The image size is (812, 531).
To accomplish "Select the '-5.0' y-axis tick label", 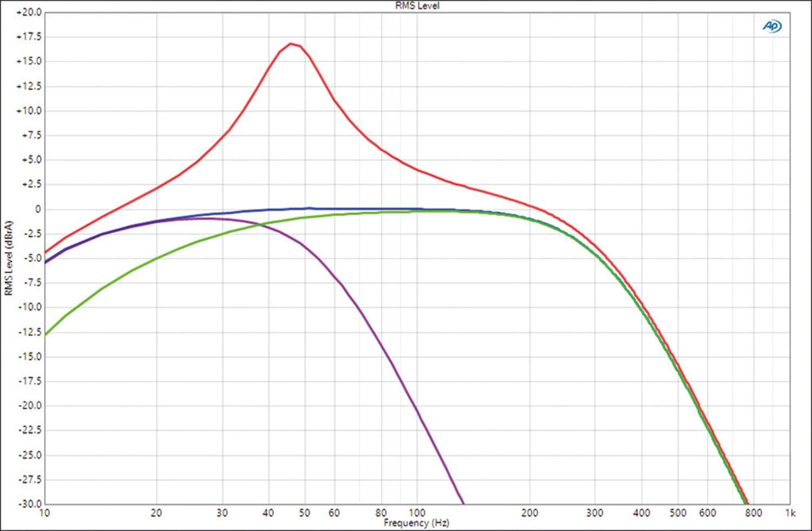I will 32,258.
